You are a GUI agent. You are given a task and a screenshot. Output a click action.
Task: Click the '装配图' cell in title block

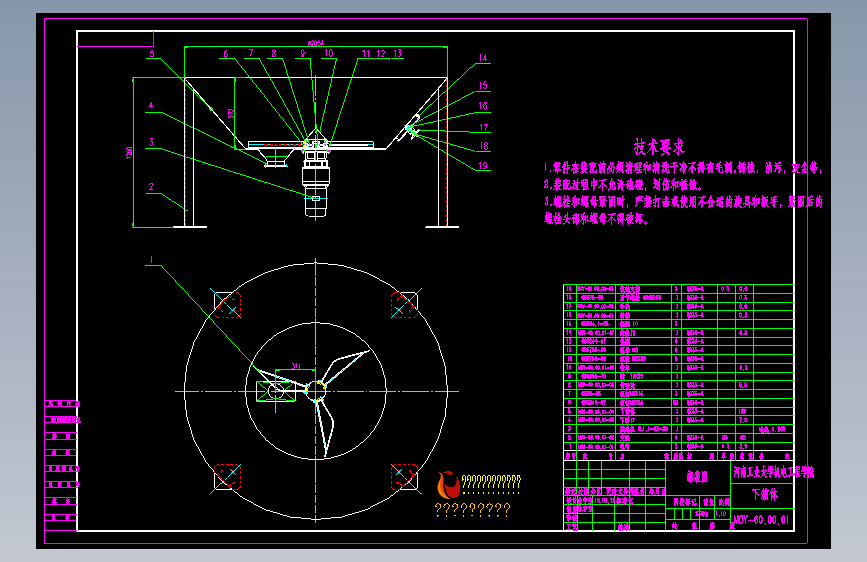697,477
